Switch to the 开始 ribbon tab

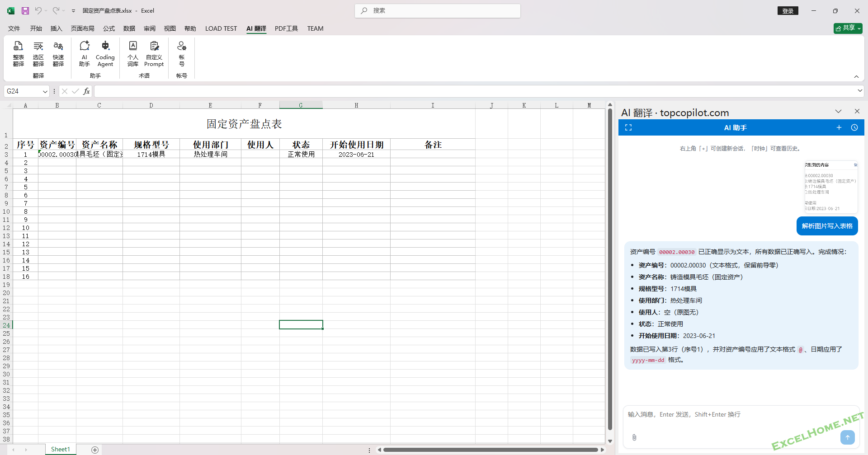(36, 28)
